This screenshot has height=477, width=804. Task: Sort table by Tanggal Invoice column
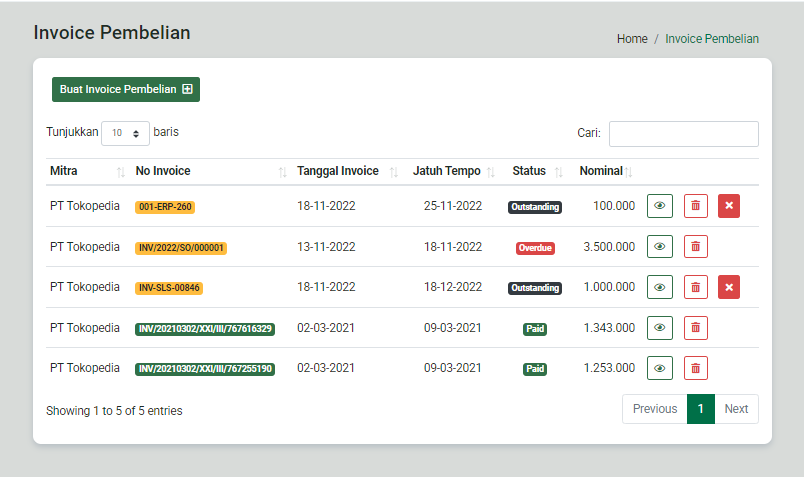coord(347,171)
